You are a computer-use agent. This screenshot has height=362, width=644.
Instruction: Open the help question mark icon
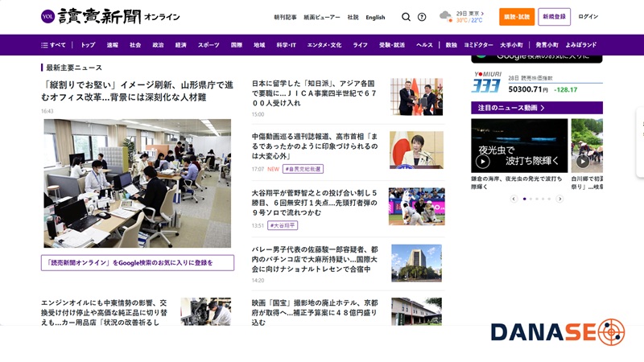click(422, 17)
